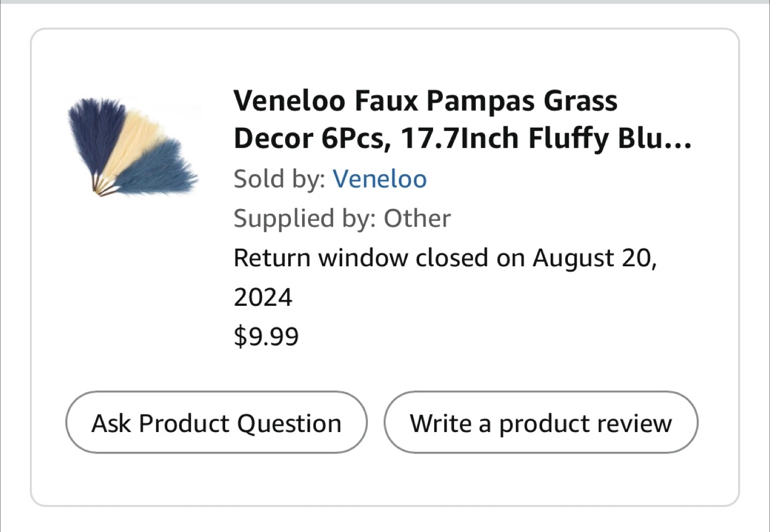
Task: Open the Veneloo seller link
Action: tap(380, 179)
